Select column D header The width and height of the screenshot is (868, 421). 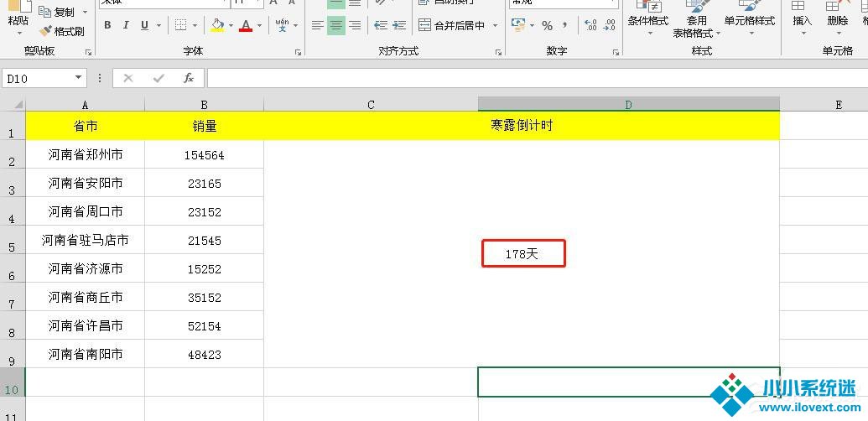[629, 105]
